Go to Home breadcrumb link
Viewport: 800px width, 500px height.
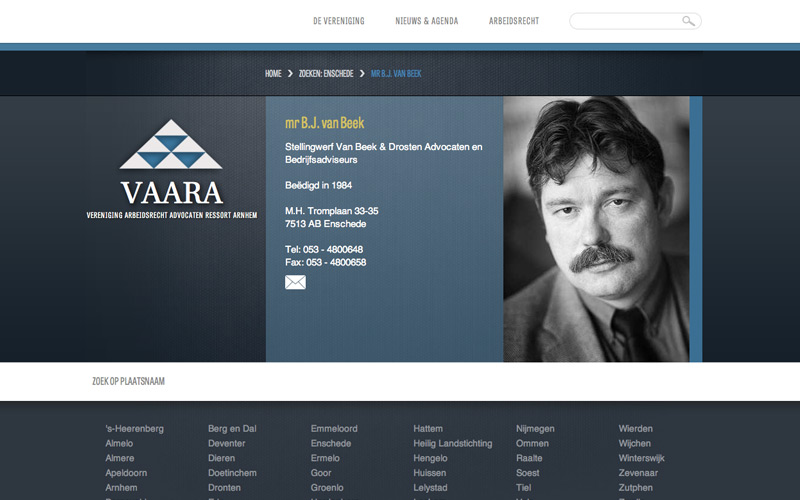click(x=273, y=74)
